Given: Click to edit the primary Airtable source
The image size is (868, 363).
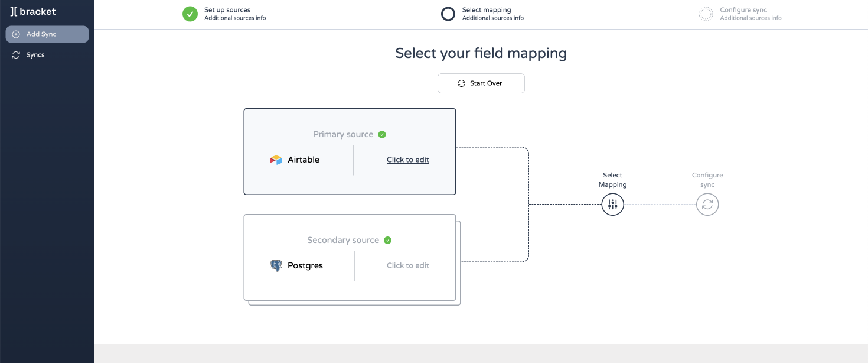Looking at the screenshot, I should [408, 160].
